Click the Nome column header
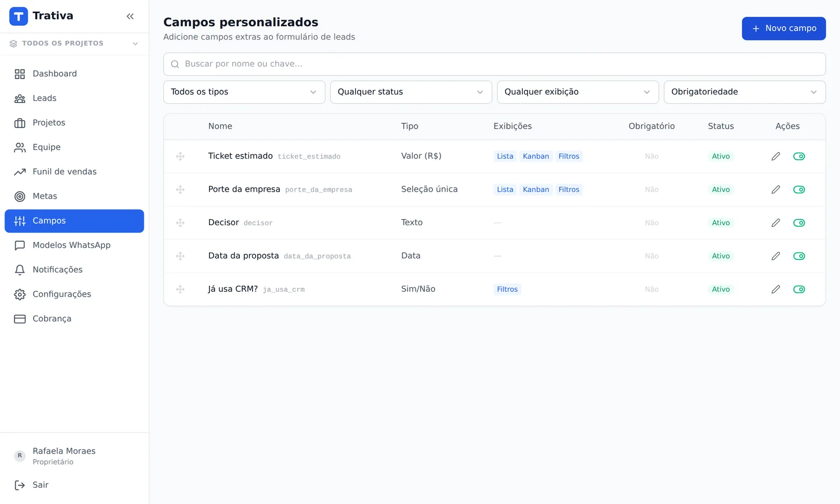Screen dimensions: 840x504 pos(220,127)
